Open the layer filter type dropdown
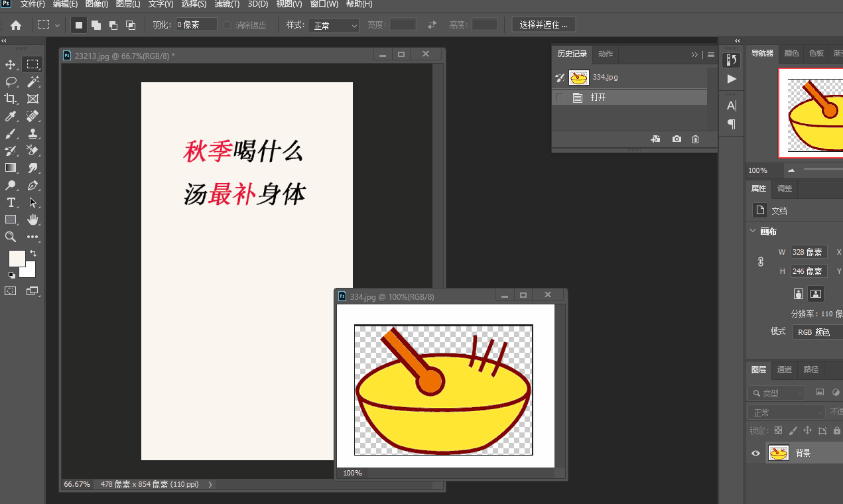The height and width of the screenshot is (504, 843). coord(777,393)
